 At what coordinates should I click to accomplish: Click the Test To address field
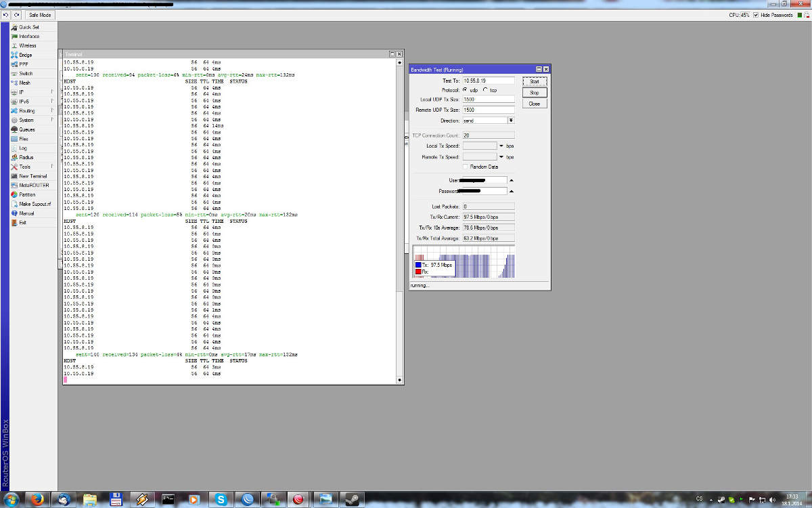489,81
